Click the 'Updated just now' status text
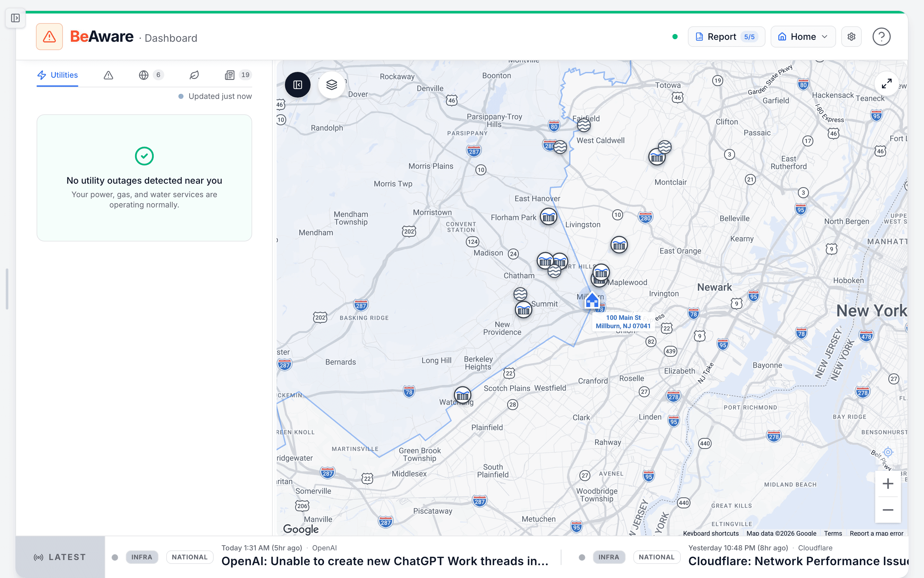This screenshot has width=924, height=578. tap(220, 96)
